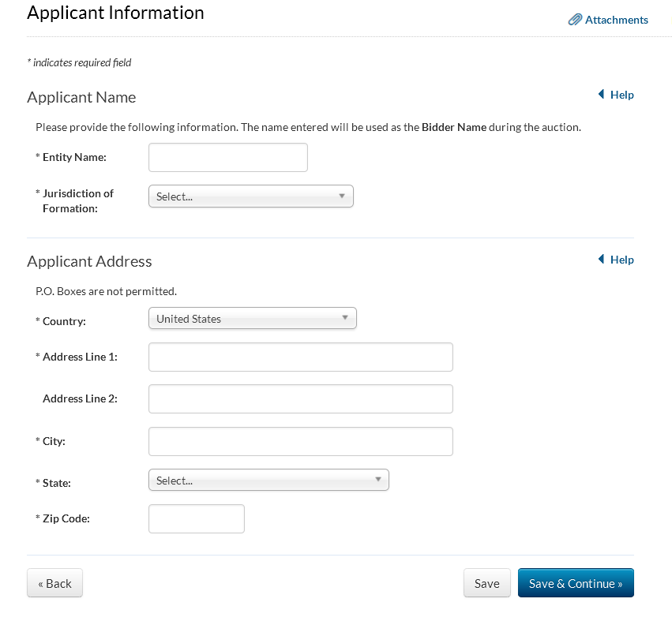Image resolution: width=672 pixels, height=621 pixels.
Task: Click the City text field
Action: click(x=300, y=441)
